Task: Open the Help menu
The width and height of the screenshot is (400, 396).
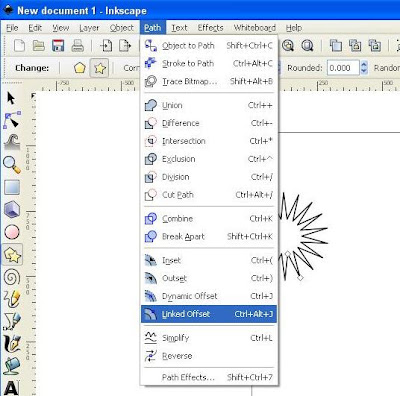Action: coord(294,28)
